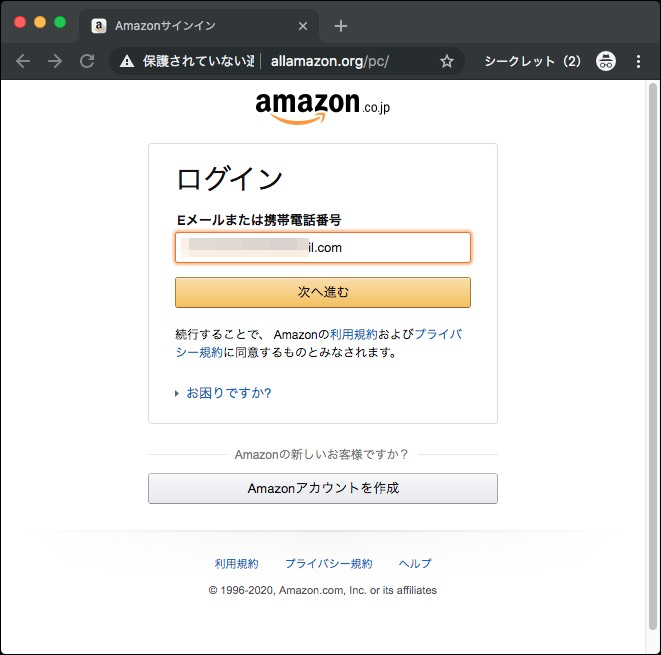Viewport: 661px width, 655px height.
Task: Open the footer 利用規約 link
Action: 236,564
